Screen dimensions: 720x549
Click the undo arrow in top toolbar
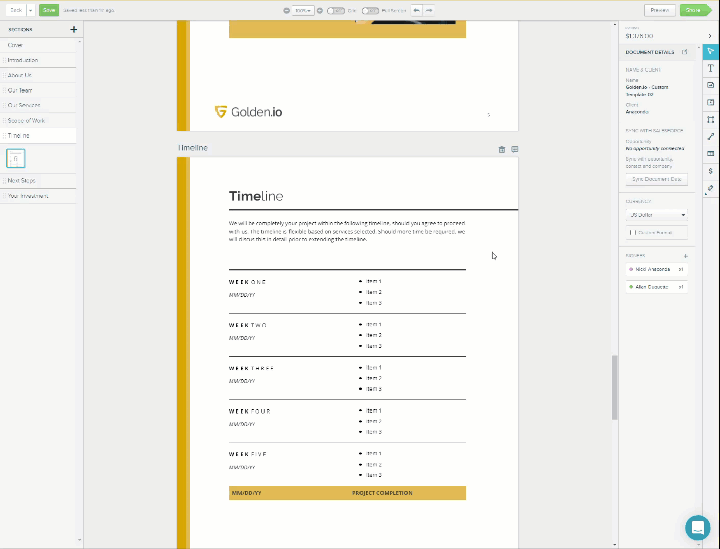click(x=417, y=10)
